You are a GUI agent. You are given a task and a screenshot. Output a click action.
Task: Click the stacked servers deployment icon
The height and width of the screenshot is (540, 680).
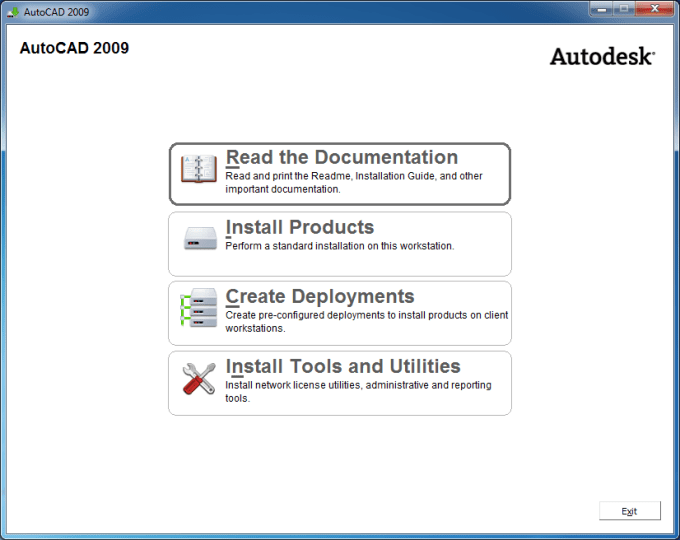[199, 308]
